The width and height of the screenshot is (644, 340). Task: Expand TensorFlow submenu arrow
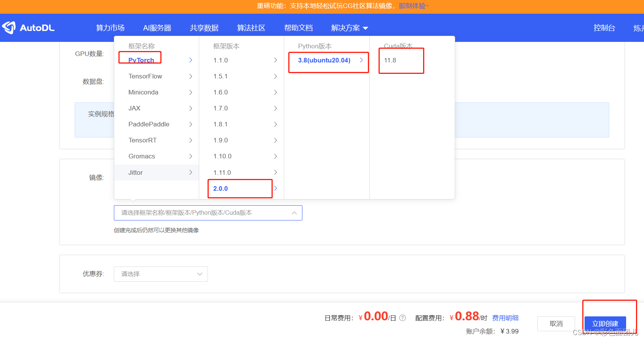[x=191, y=76]
